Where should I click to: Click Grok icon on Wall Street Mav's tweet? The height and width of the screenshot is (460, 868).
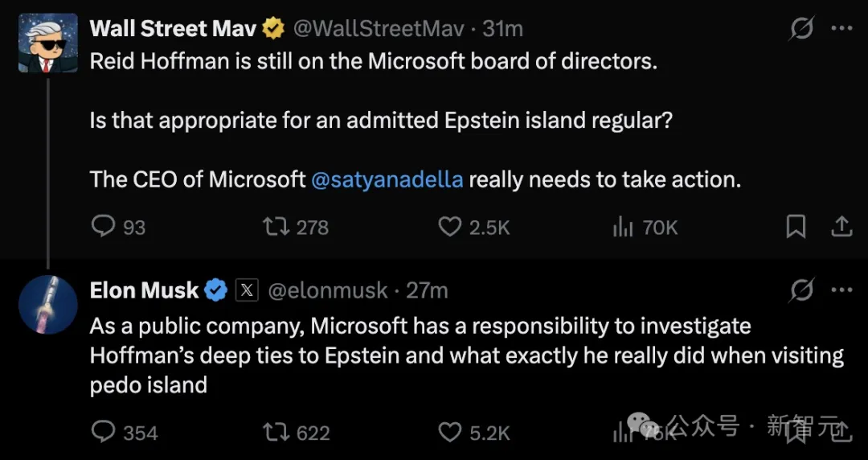(801, 29)
